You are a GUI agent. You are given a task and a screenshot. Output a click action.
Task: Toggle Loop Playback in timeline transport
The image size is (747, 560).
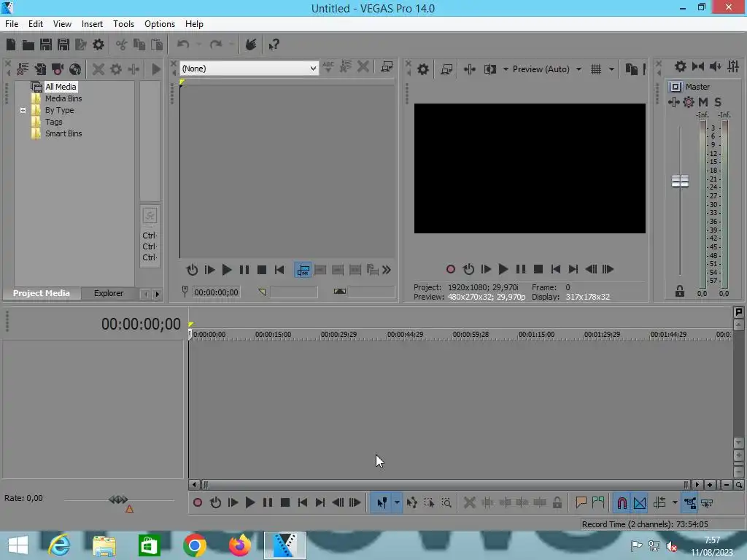215,502
